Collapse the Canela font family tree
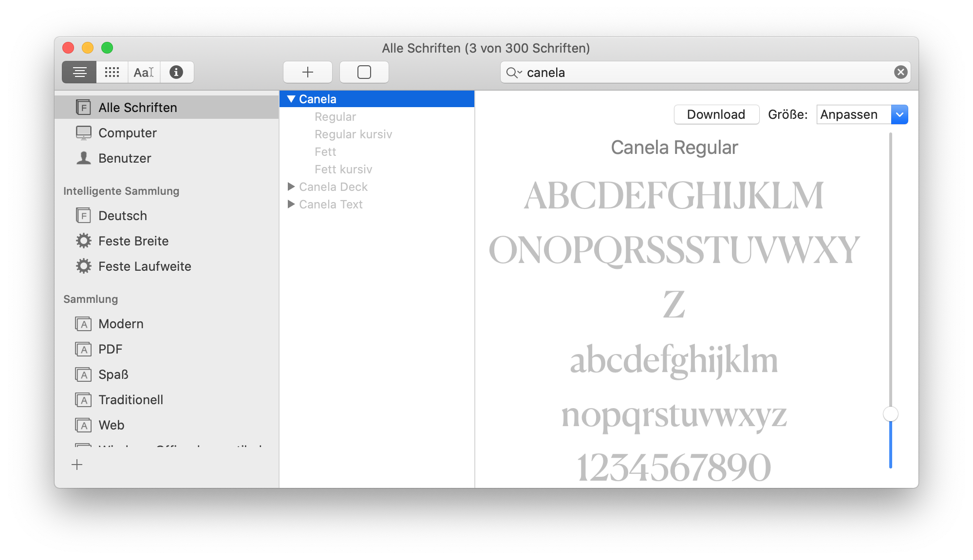Viewport: 973px width, 560px height. (x=290, y=99)
